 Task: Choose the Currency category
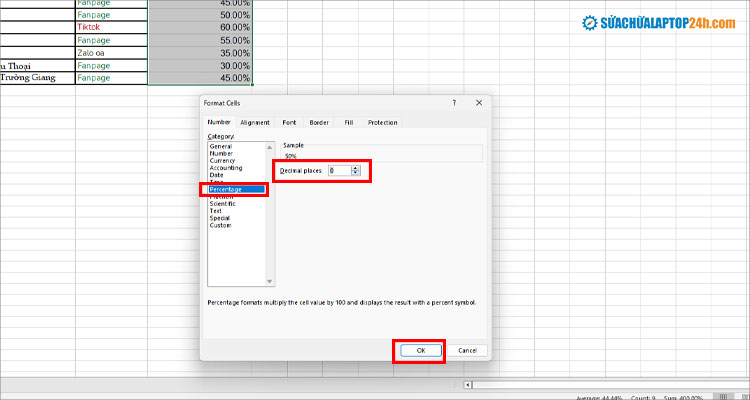coord(222,161)
